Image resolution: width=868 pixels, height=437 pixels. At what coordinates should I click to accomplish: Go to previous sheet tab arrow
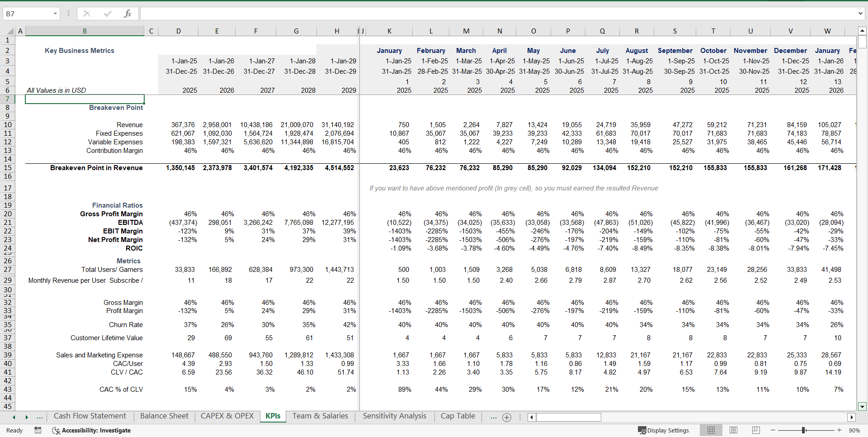pyautogui.click(x=14, y=417)
